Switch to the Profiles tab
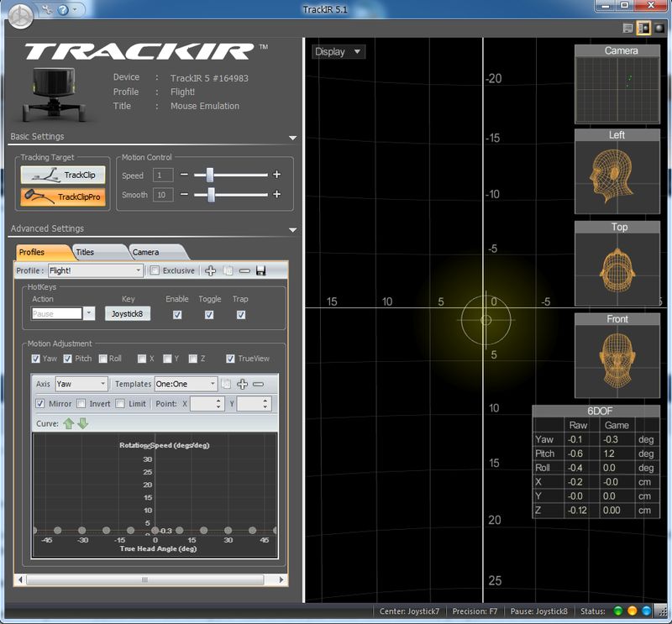Screen dimensions: 672x624 click(x=43, y=252)
